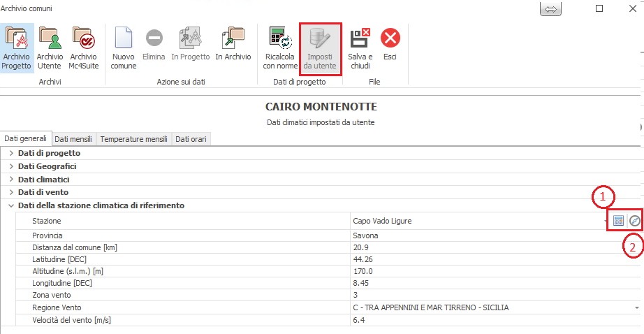Viewport: 644px width, 334px height.
Task: Click the compass icon in Stazione row
Action: pos(634,221)
